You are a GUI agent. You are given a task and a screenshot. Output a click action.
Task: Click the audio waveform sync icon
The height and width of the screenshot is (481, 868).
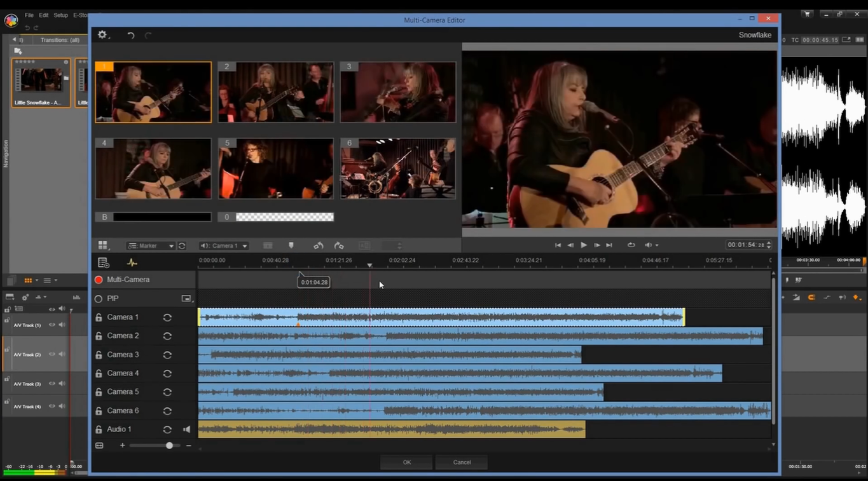point(132,262)
